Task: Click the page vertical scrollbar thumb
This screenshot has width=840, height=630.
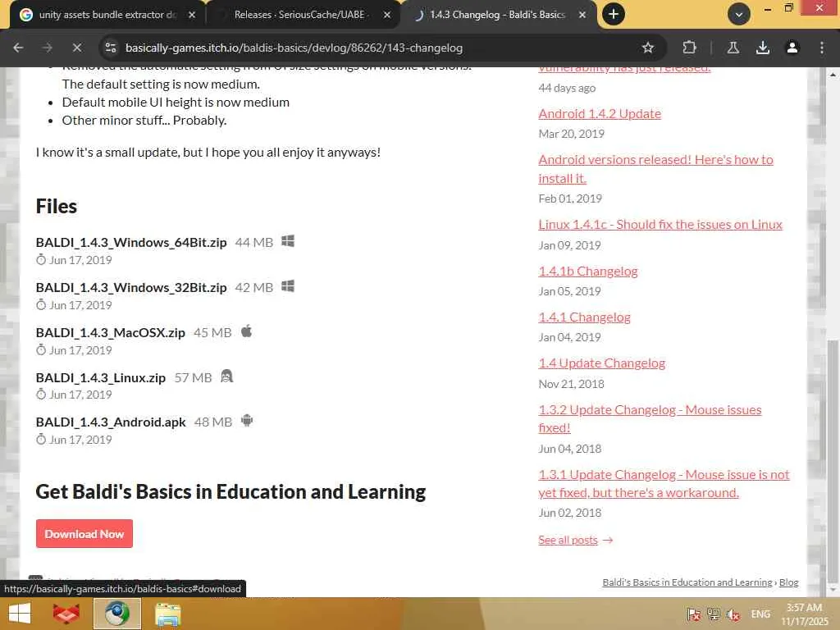Action: 833,461
